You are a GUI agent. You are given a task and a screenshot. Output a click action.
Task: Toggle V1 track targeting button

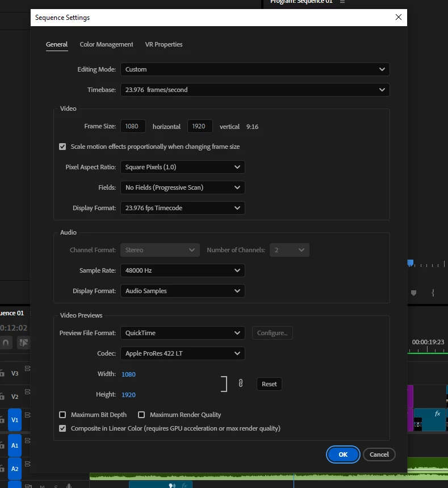pyautogui.click(x=15, y=420)
